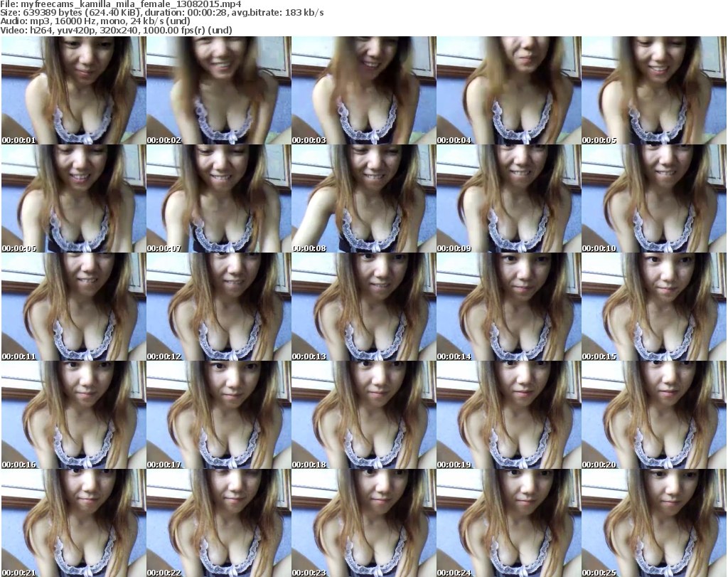Choose the thumbnail stamped 00:00:19
The height and width of the screenshot is (577, 728).
(509, 415)
